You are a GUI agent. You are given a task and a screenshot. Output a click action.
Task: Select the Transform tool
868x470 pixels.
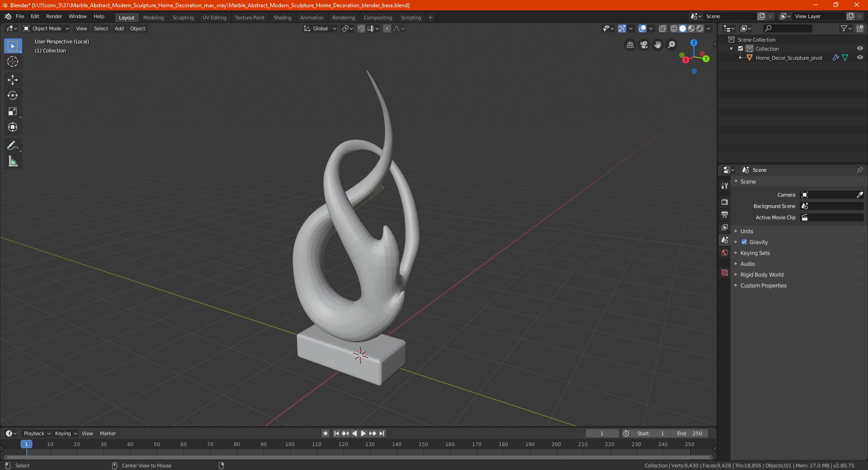tap(13, 127)
